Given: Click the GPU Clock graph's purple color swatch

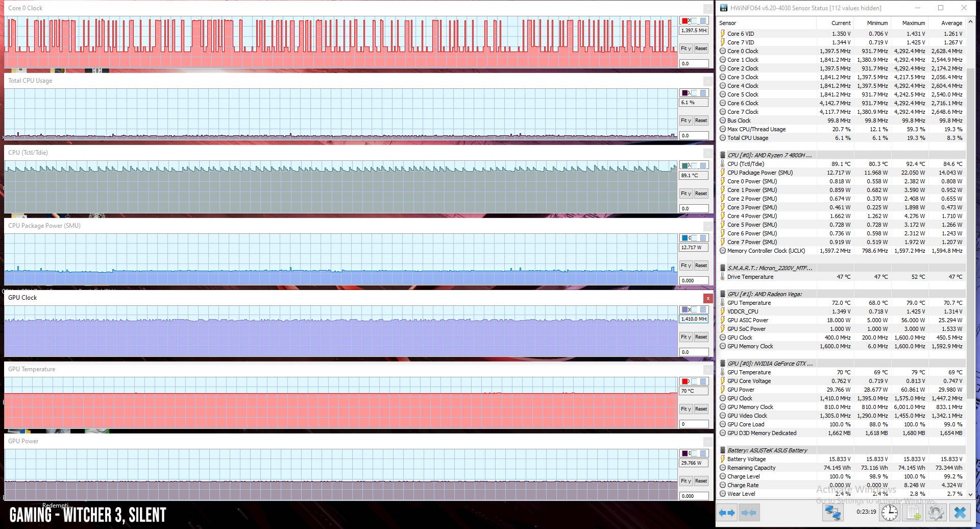Looking at the screenshot, I should click(x=685, y=309).
